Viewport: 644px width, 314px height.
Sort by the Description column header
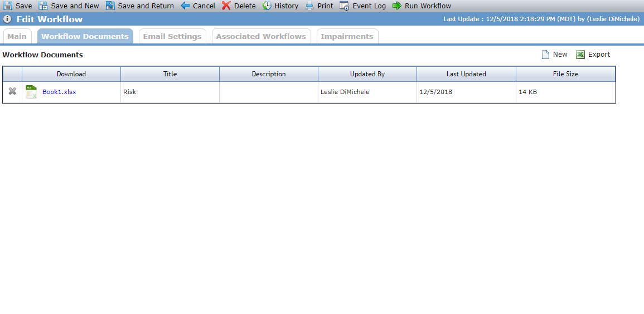click(x=269, y=74)
